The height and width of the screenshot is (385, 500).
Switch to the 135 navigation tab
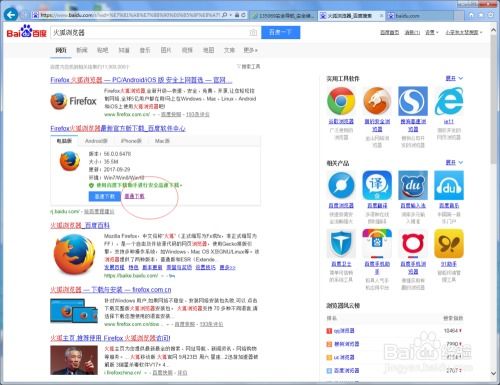click(283, 16)
